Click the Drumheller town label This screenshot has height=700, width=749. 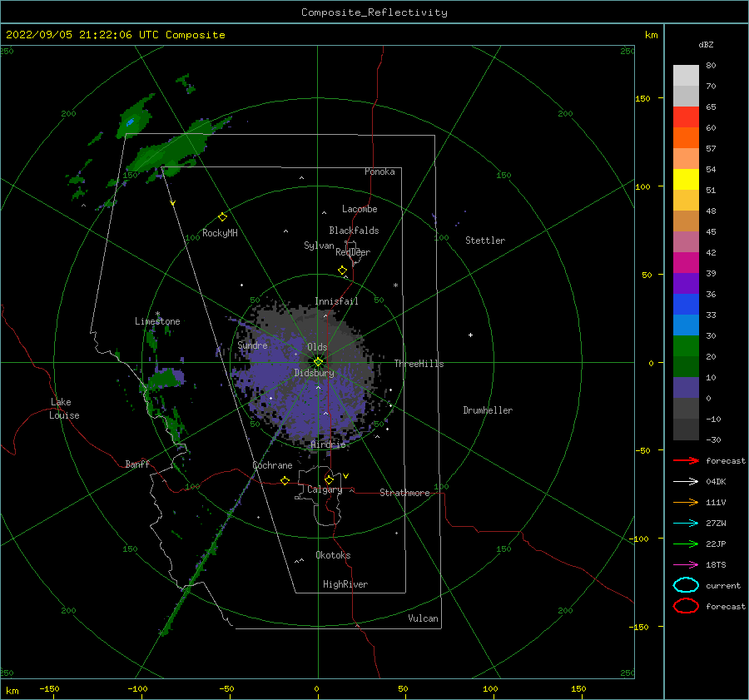(488, 410)
